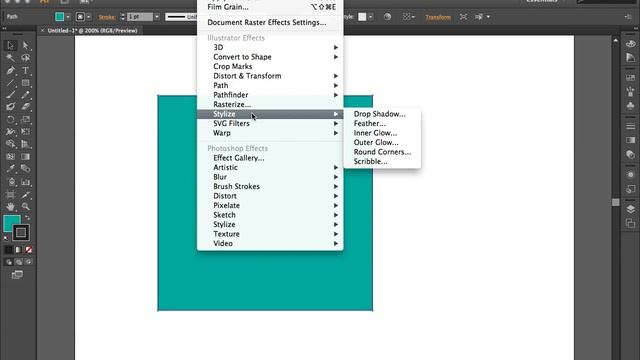Screen dimensions: 640x360
Task: Select the Perspective Grid tool
Action: click(x=25, y=144)
